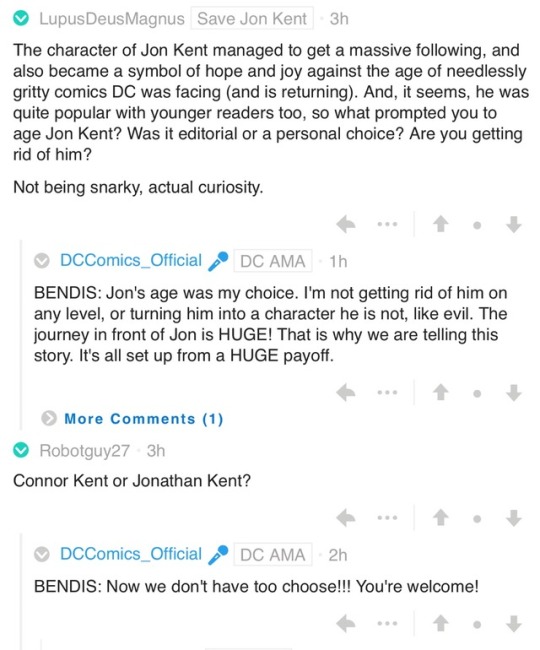Open the Robotguy27 user profile
The height and width of the screenshot is (650, 540).
click(85, 451)
